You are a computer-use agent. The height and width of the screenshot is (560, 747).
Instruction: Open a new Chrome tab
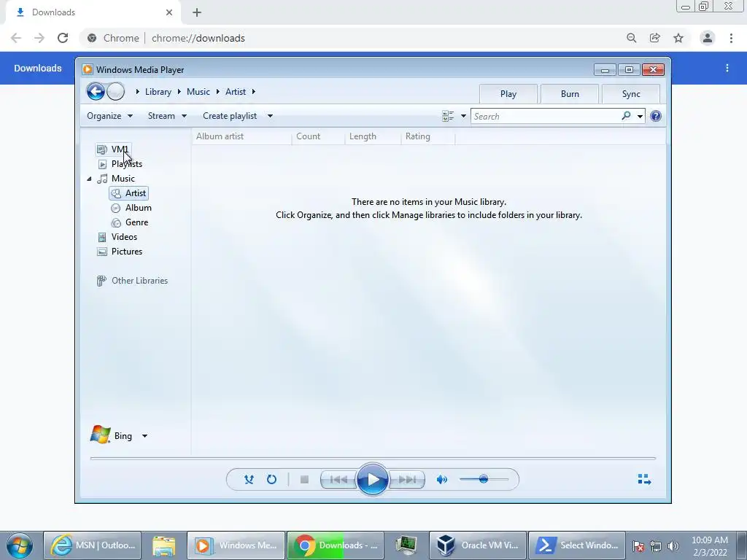[197, 13]
